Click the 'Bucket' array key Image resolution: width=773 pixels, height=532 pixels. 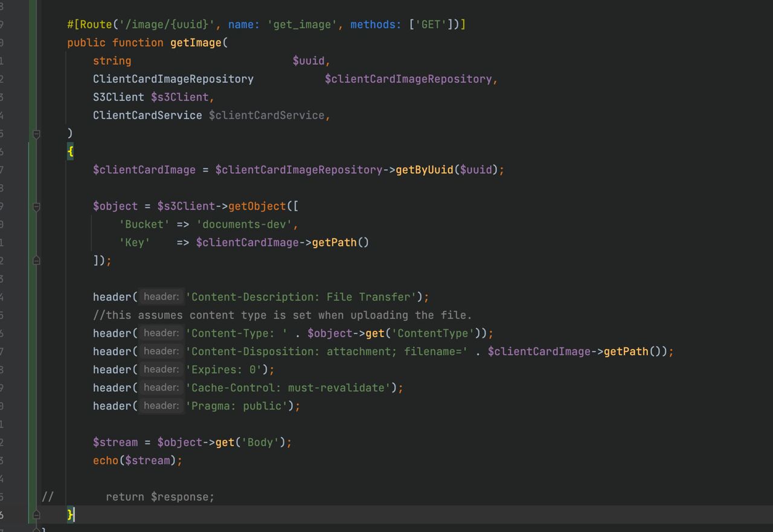pyautogui.click(x=144, y=224)
